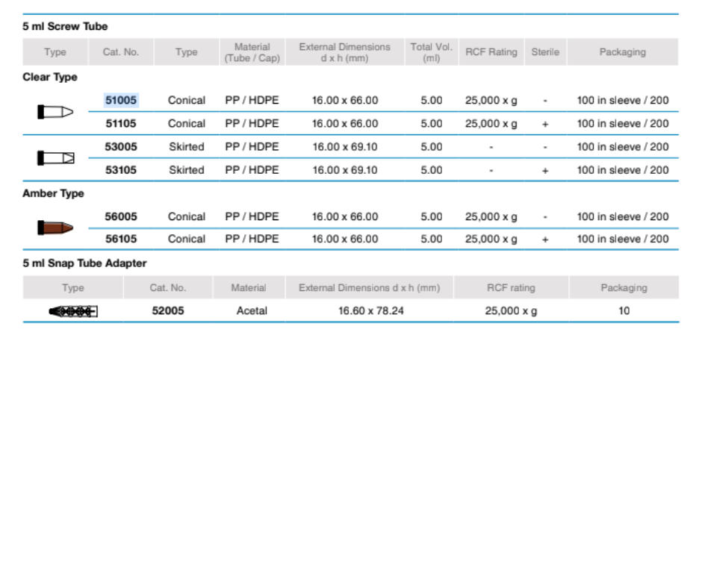
Task: Select catalog number 53105
Action: [121, 169]
